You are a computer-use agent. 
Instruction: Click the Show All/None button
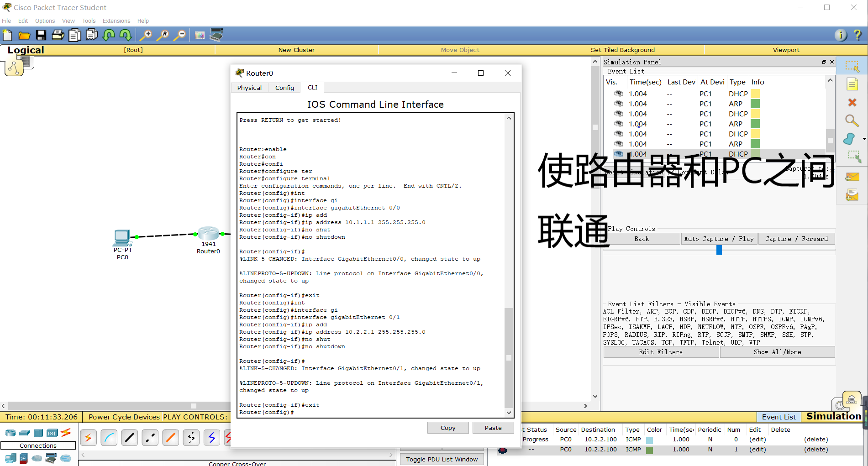(777, 352)
